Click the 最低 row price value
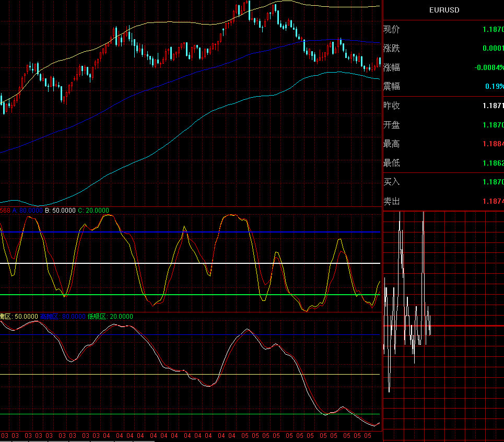Screen dimensions: 504x442 point(493,163)
